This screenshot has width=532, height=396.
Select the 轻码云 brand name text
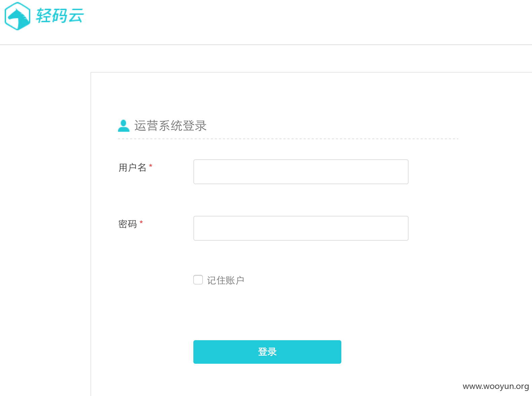click(60, 15)
